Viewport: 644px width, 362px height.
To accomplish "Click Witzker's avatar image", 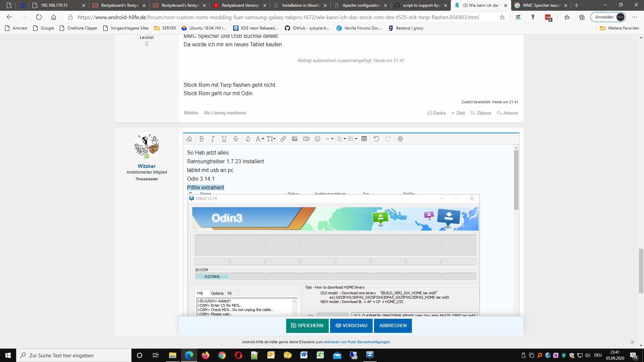I will [147, 146].
